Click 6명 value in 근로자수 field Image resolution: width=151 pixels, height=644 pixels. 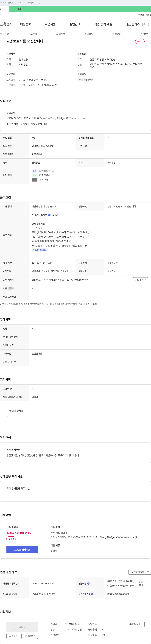point(103,635)
